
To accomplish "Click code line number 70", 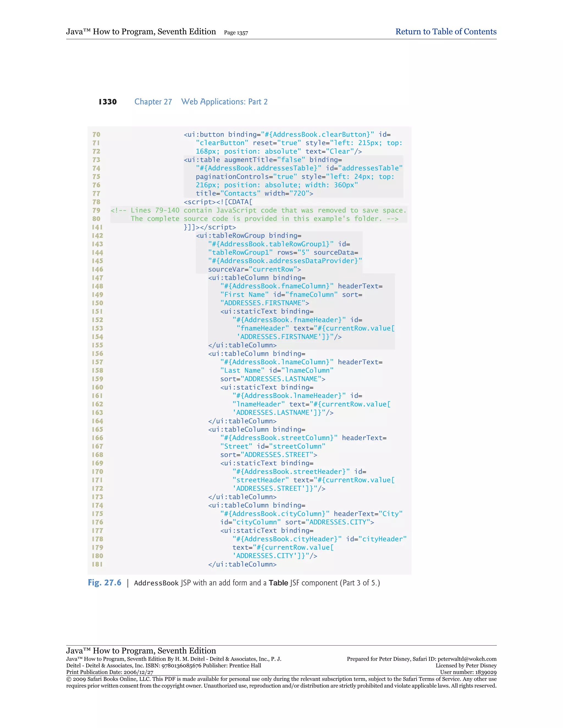I will point(96,134).
